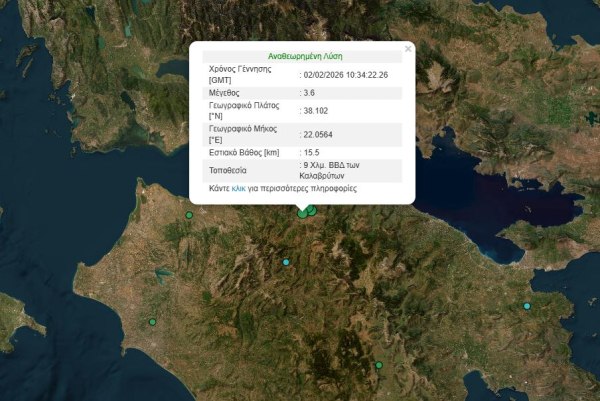
Task: Click the popup title "Αναθεωρημένη Λύση"
Action: pyautogui.click(x=302, y=58)
